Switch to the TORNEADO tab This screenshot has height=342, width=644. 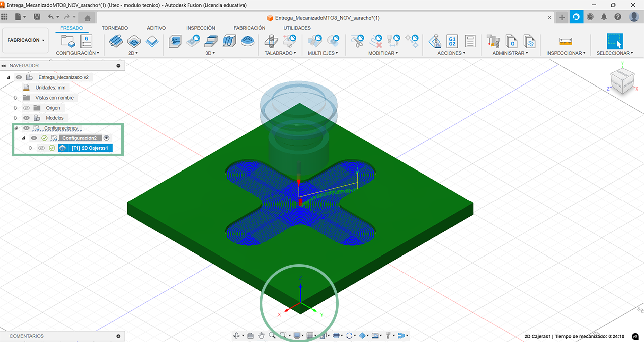pyautogui.click(x=115, y=28)
